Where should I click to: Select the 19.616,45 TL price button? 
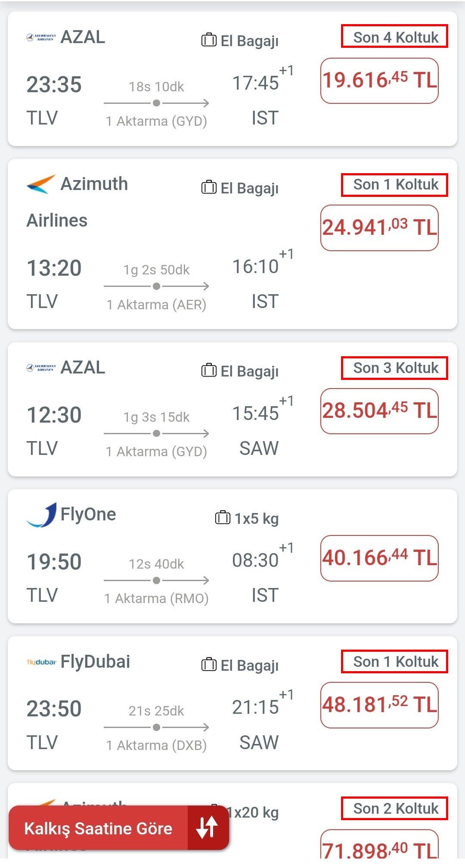379,81
